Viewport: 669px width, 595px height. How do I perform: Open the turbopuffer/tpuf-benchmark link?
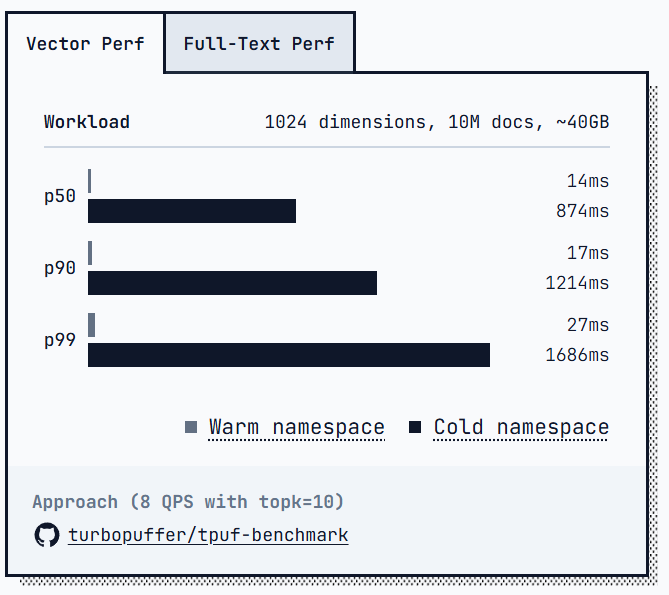[208, 535]
